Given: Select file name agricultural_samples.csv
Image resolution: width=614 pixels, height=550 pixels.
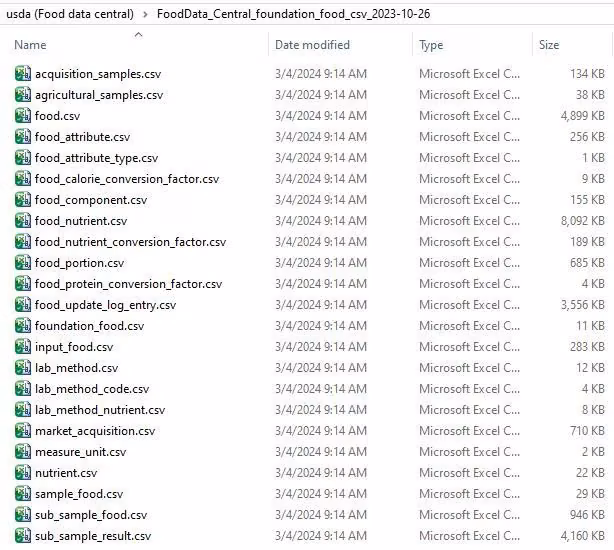Looking at the screenshot, I should coord(99,95).
